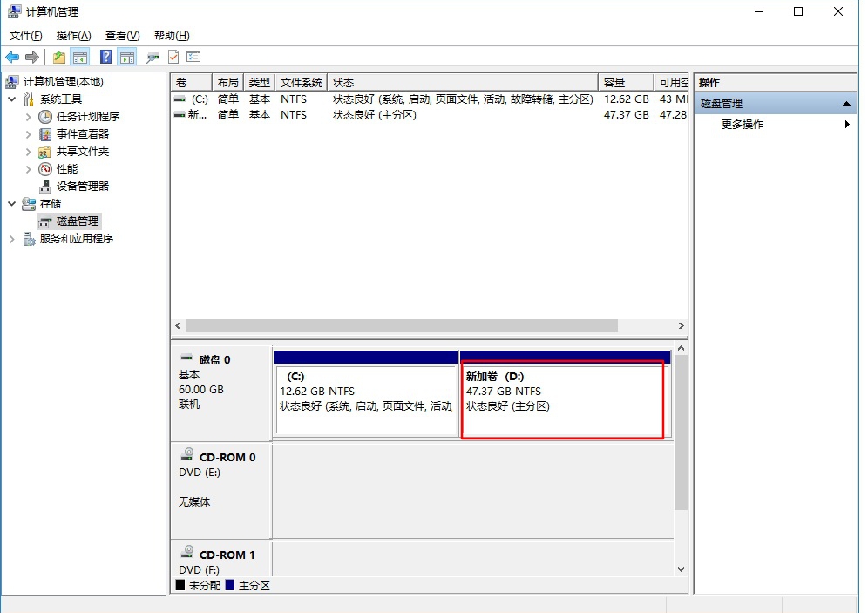The width and height of the screenshot is (868, 613).
Task: Open the 文件(F) menu
Action: point(25,36)
